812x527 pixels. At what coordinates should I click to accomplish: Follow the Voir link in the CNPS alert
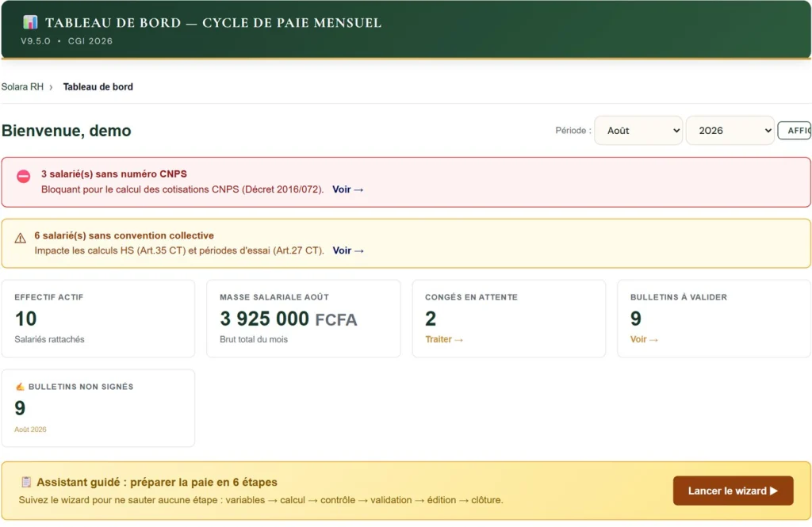pos(347,189)
